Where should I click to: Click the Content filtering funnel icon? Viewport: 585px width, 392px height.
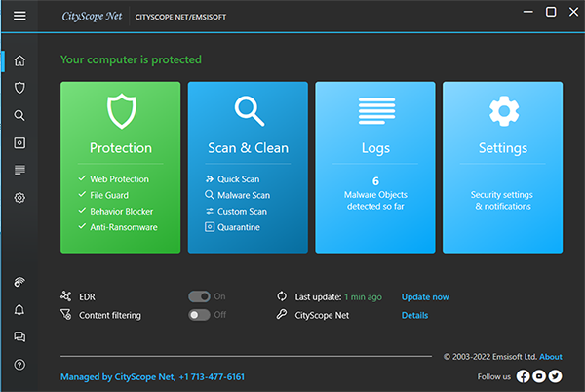click(x=66, y=314)
